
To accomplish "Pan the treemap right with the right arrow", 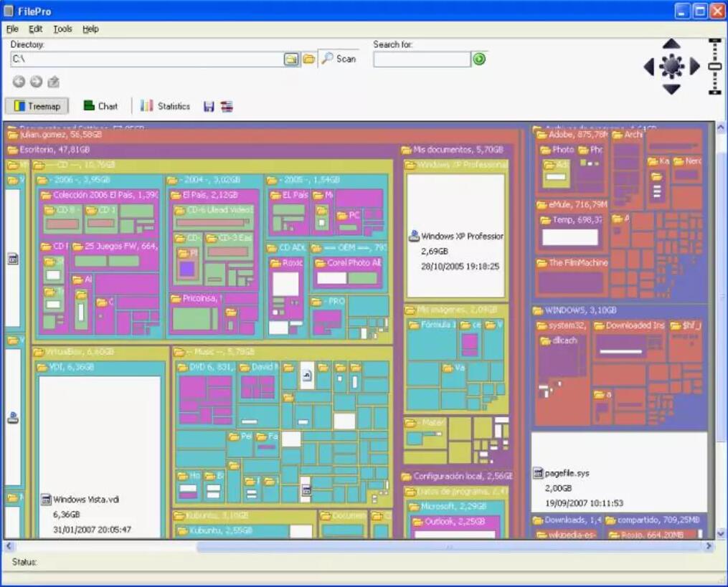I will coord(694,67).
